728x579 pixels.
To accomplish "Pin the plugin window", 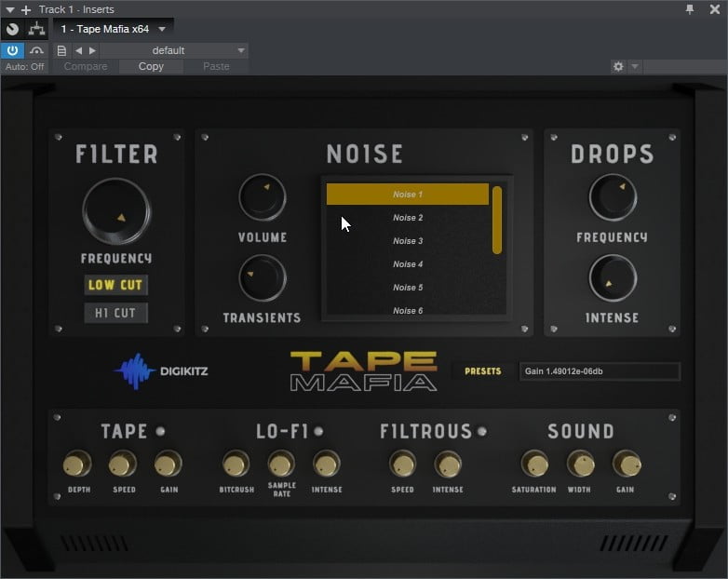I will (690, 9).
